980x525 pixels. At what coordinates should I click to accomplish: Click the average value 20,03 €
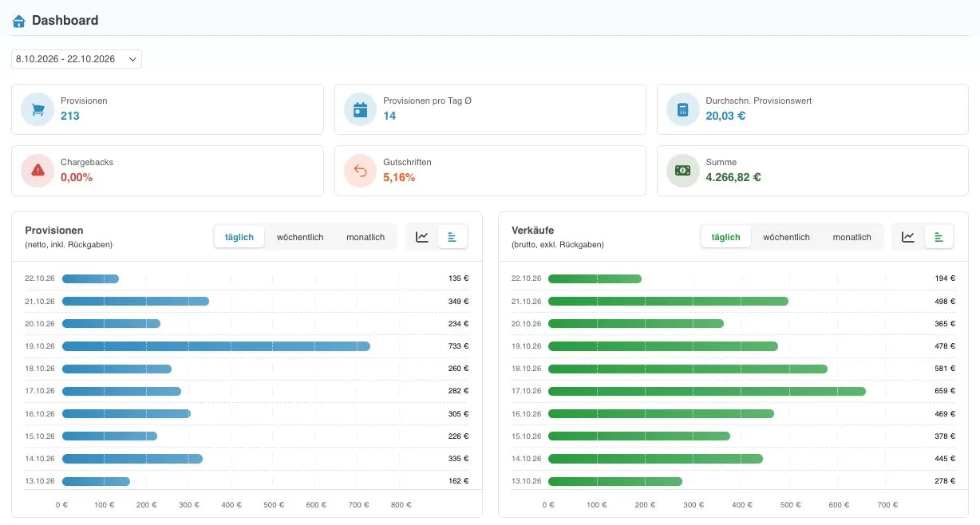pos(725,116)
